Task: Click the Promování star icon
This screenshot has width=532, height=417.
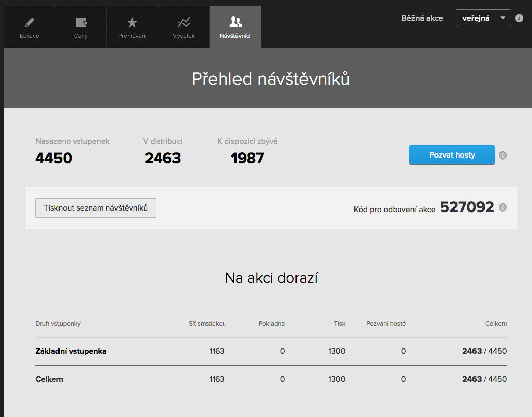Action: tap(132, 22)
